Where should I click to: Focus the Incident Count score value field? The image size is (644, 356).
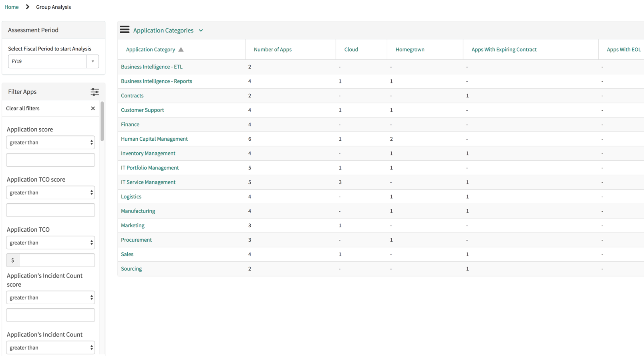[50, 315]
